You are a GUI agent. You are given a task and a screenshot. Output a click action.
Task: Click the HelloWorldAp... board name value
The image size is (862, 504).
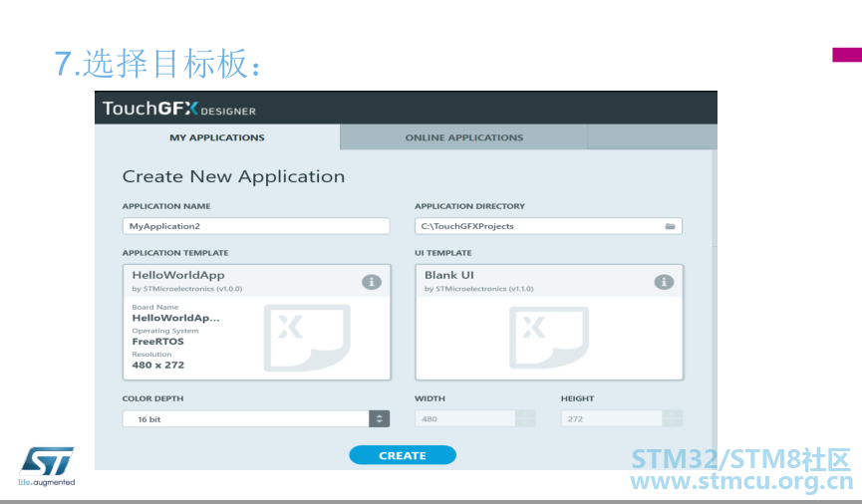(175, 318)
